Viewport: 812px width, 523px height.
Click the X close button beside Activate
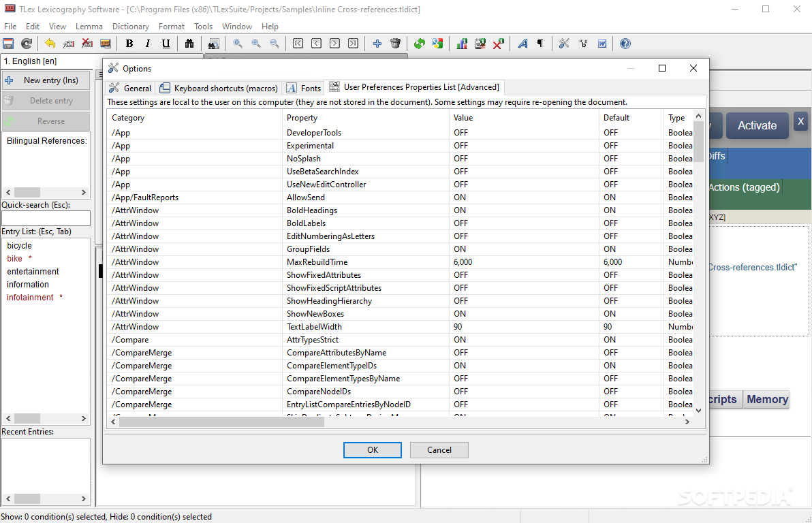(x=800, y=122)
